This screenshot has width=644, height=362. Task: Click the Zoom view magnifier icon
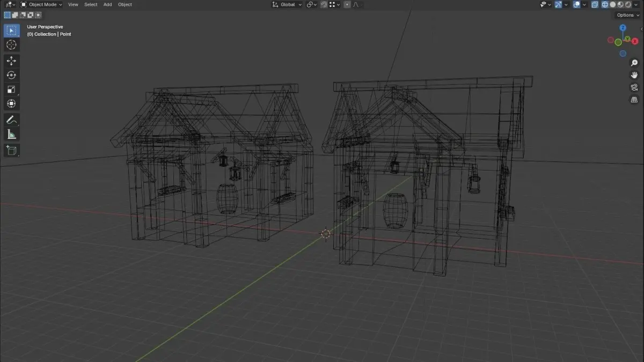[634, 63]
